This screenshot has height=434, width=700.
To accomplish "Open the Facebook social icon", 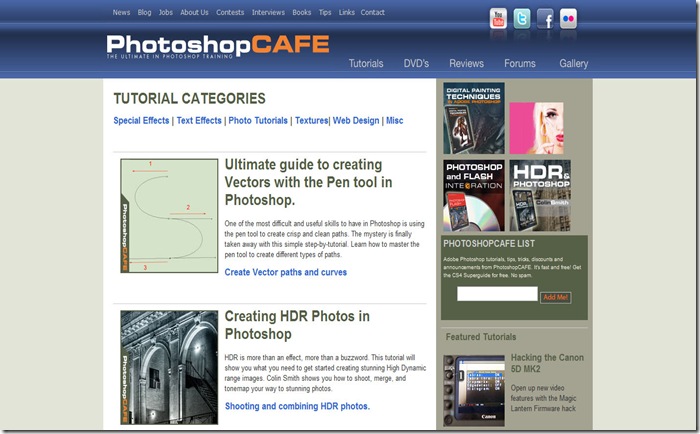I will point(545,18).
